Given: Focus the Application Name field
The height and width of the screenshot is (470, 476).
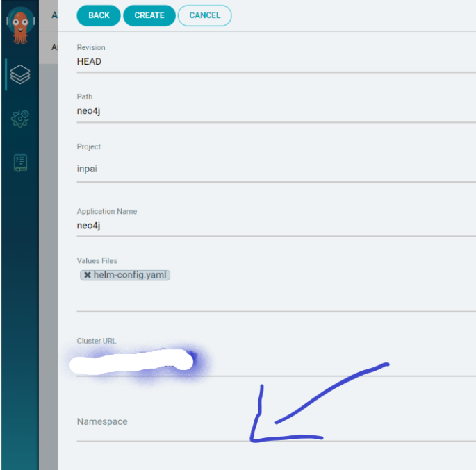Looking at the screenshot, I should pyautogui.click(x=277, y=226).
